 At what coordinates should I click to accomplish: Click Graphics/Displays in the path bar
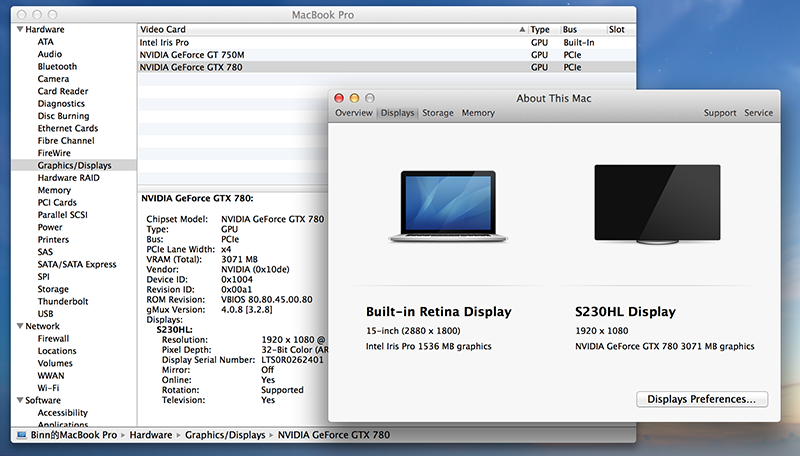[x=225, y=435]
